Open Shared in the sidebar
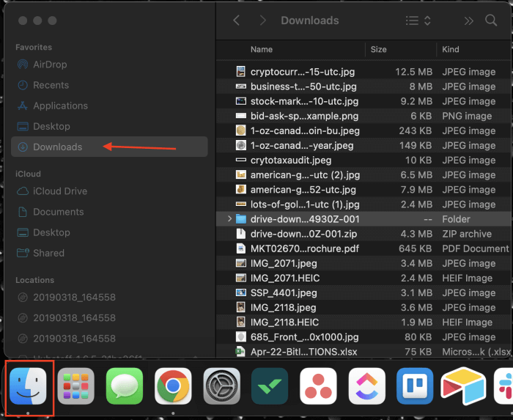 [x=109, y=253]
